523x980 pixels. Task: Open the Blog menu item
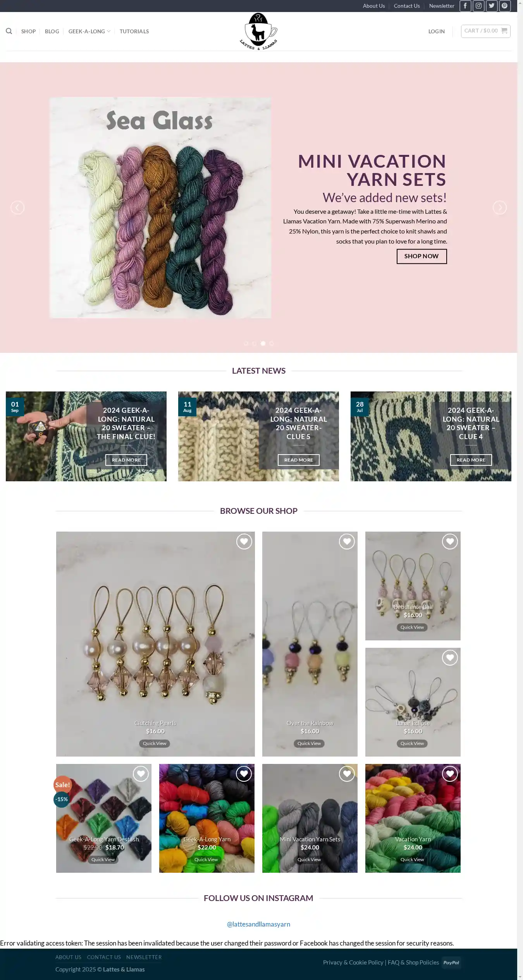pos(52,31)
